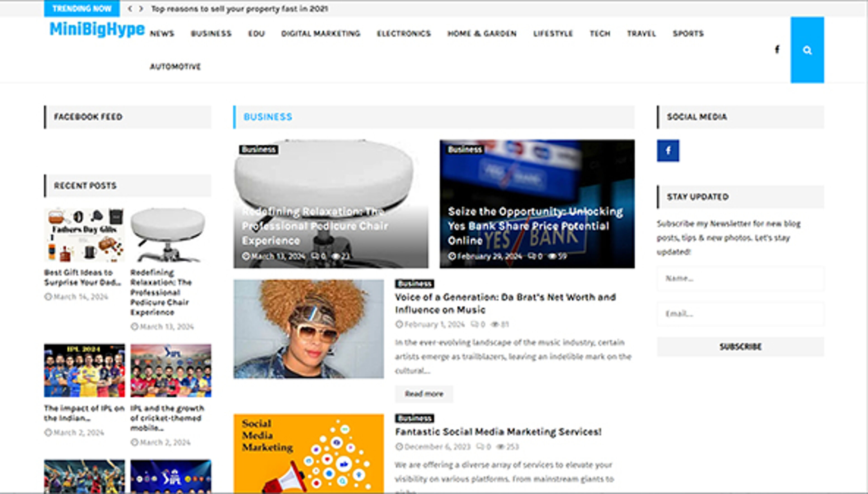Screen dimensions: 868x494
Task: Click the blue search magnifier icon
Action: (807, 50)
